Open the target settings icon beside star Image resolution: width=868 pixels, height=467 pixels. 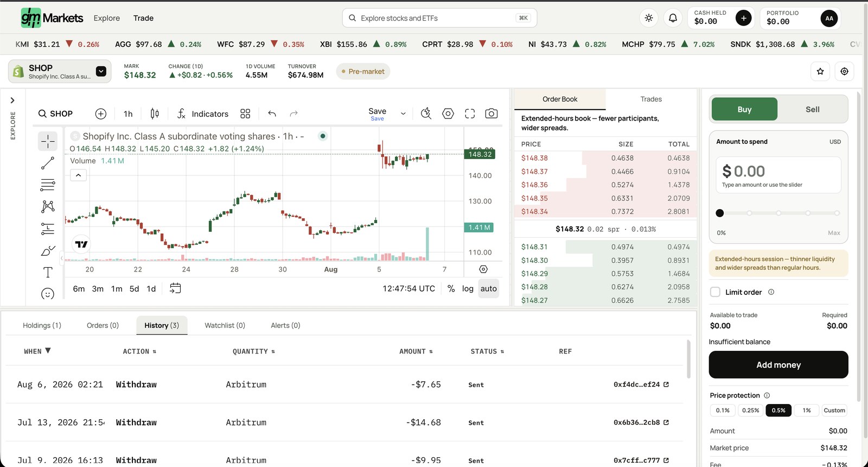845,71
